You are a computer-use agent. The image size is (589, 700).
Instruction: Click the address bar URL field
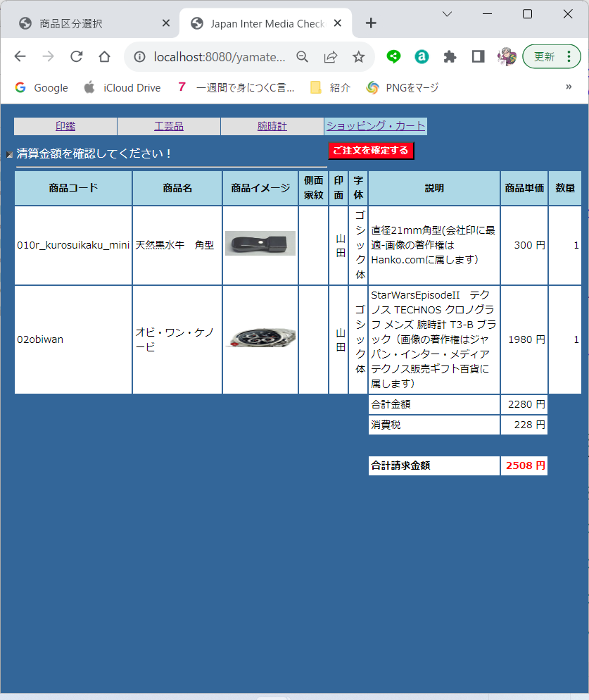[x=220, y=57]
